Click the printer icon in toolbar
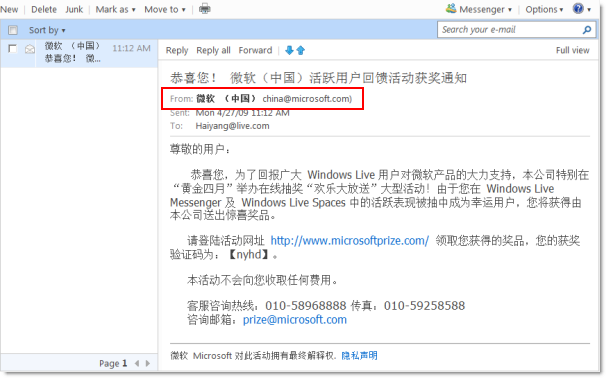 204,9
